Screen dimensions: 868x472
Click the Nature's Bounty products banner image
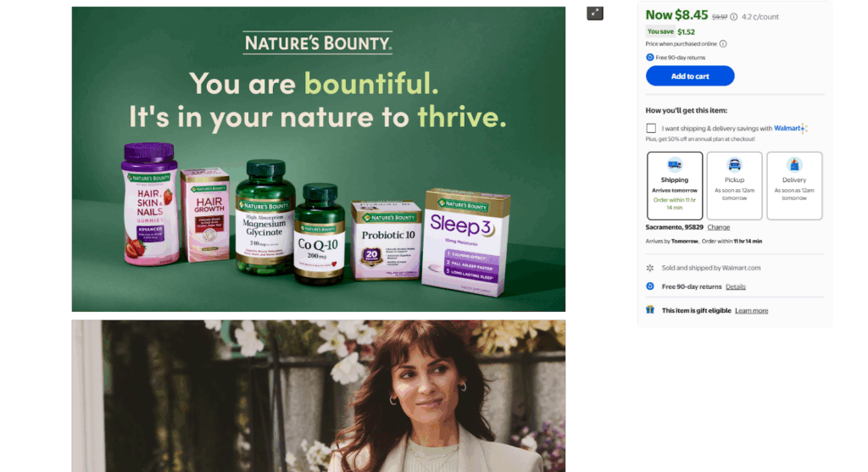(319, 159)
